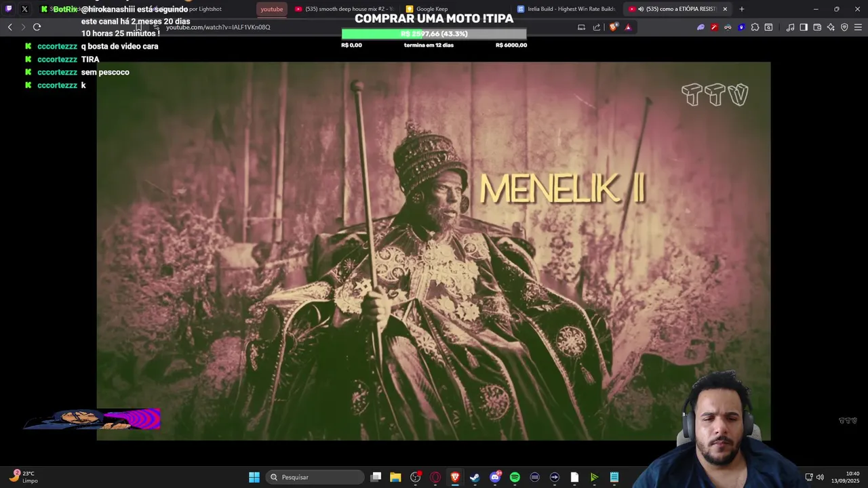This screenshot has height=488, width=868.
Task: Click chat message 'TIRA'
Action: (x=90, y=59)
